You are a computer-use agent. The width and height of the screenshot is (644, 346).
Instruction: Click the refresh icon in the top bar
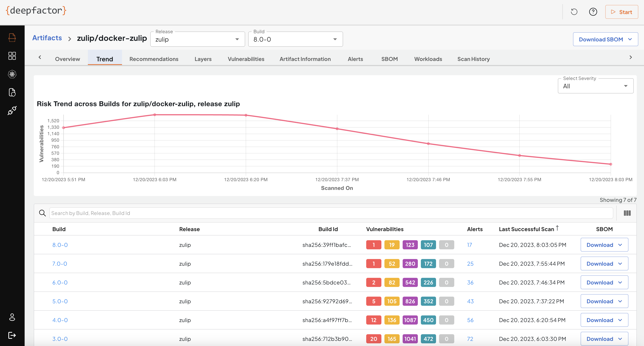[x=574, y=12]
